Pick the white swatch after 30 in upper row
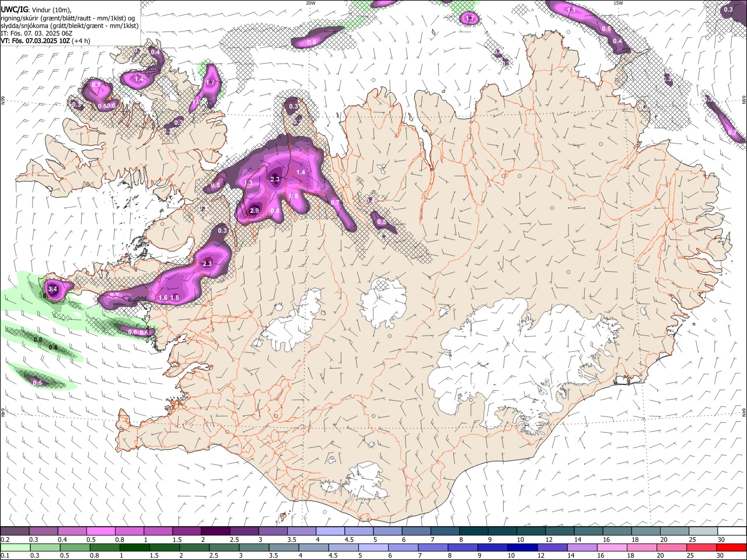747x560 pixels. coord(732,531)
